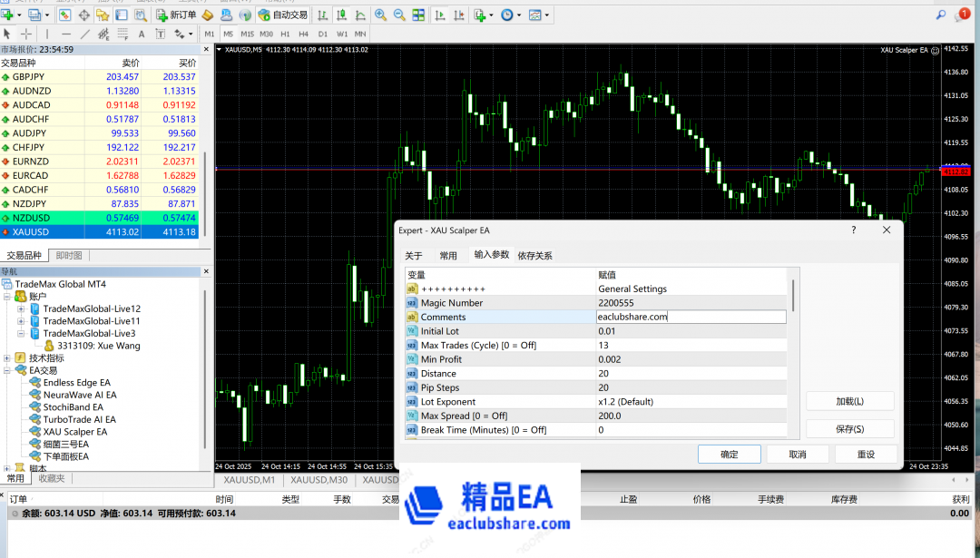
Task: Click the 新订单 new order toolbar button
Action: click(176, 15)
